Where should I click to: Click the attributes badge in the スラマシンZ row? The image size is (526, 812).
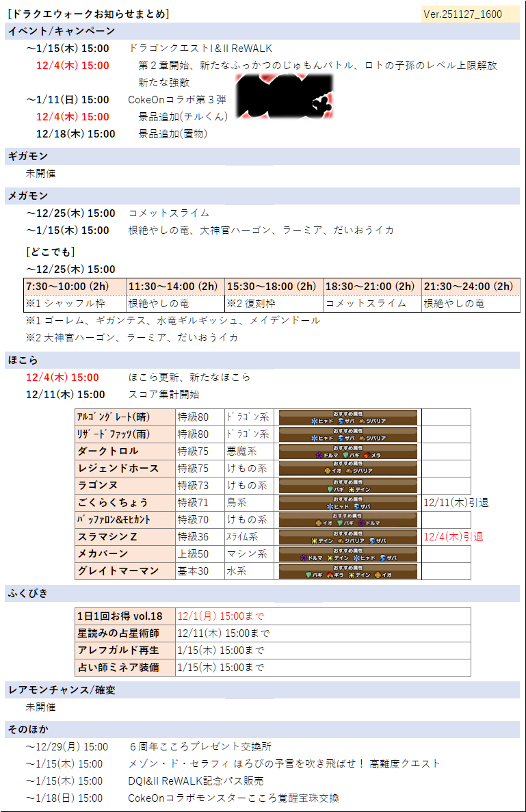(x=348, y=537)
